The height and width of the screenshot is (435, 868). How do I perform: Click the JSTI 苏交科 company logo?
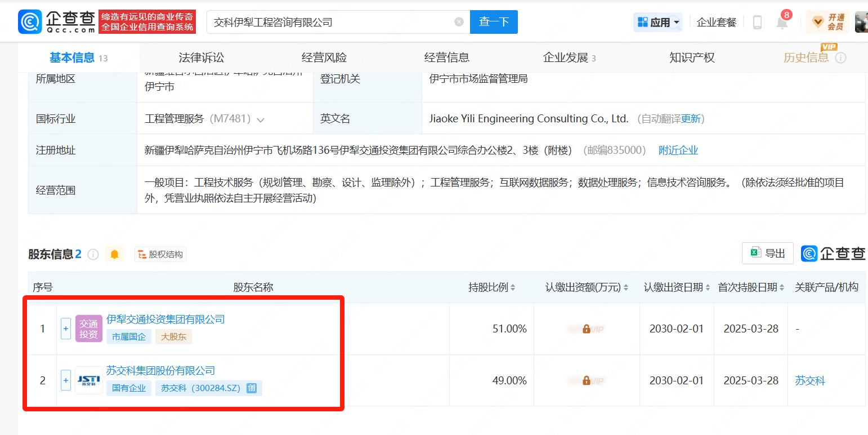pos(89,380)
